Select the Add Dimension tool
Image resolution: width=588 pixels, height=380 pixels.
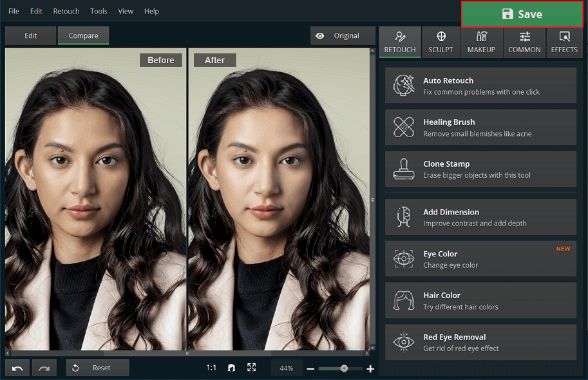[x=480, y=216]
